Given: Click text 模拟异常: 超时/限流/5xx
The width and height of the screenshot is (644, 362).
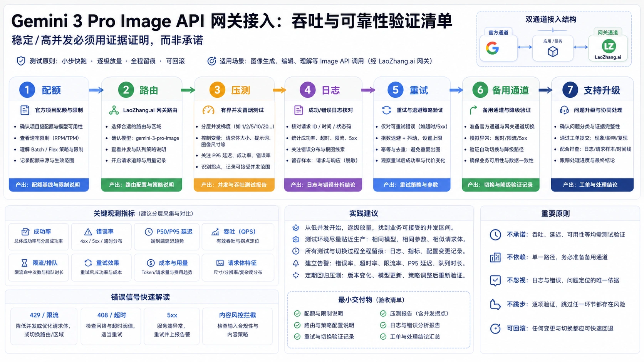Looking at the screenshot, I should click(x=498, y=138).
